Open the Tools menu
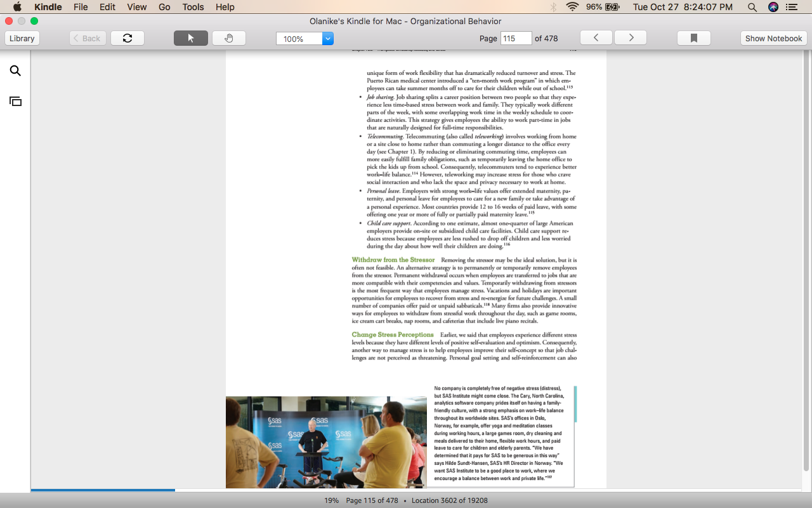 coord(193,7)
